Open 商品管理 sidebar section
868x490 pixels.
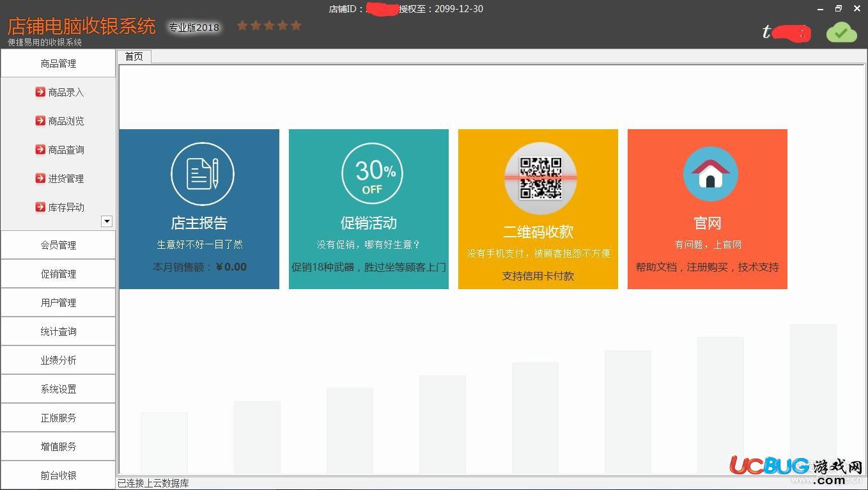pyautogui.click(x=58, y=63)
